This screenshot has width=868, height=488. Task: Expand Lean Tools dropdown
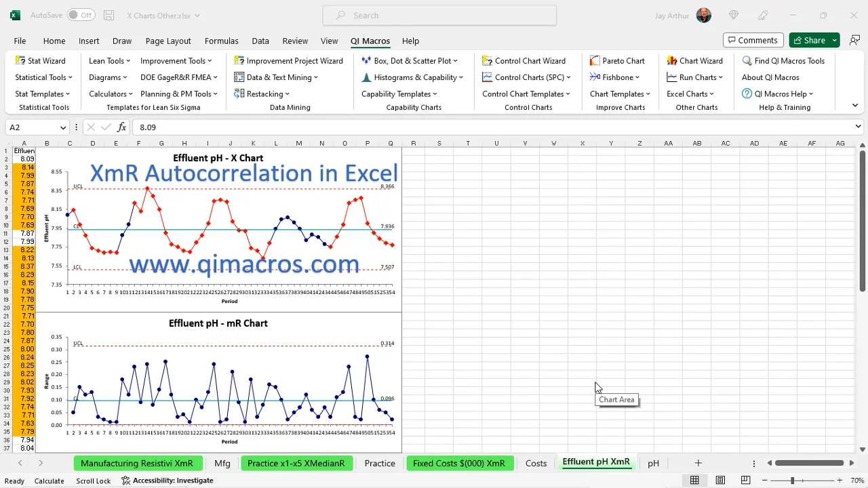tap(109, 60)
